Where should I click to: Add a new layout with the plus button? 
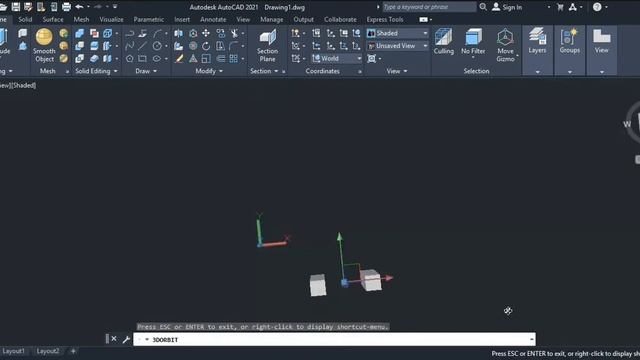tap(73, 351)
